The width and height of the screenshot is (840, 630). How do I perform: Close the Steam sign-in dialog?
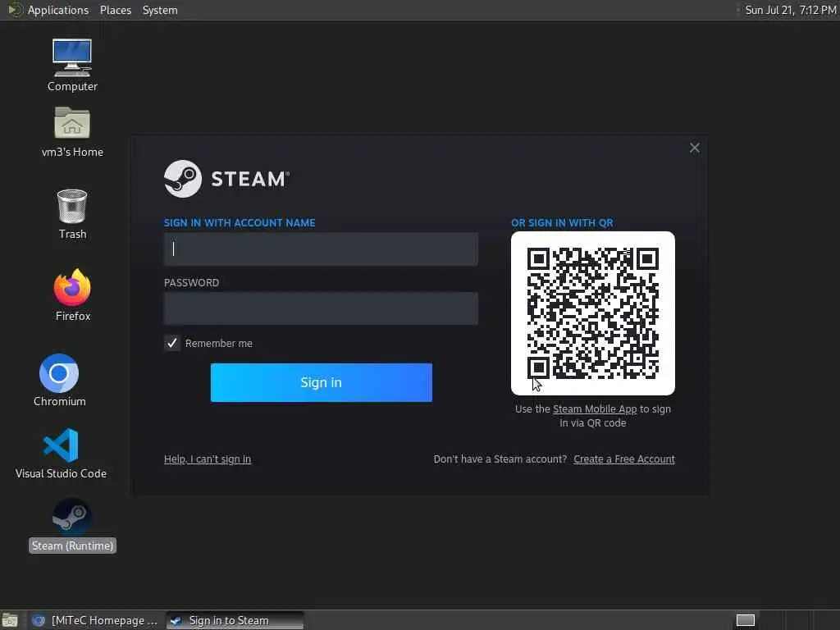[694, 148]
